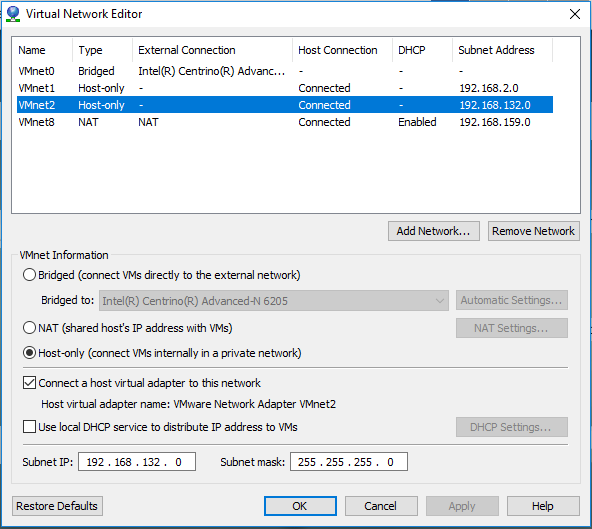The image size is (592, 529).
Task: Select the VMnet8 NAT network row
Action: [285, 122]
